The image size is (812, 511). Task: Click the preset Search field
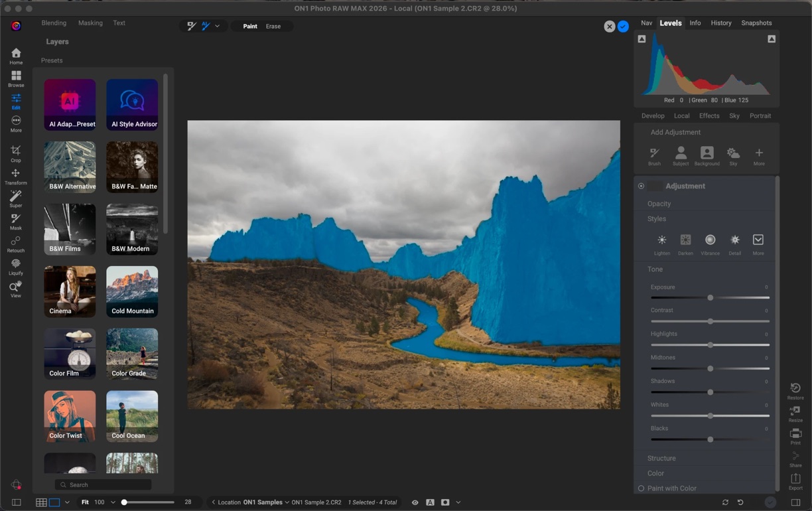103,484
